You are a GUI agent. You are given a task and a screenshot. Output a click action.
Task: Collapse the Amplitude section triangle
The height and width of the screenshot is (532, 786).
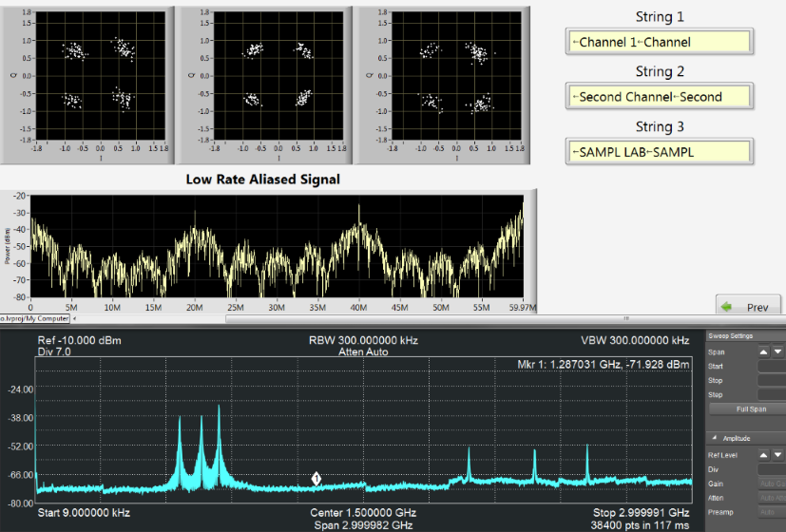click(713, 438)
